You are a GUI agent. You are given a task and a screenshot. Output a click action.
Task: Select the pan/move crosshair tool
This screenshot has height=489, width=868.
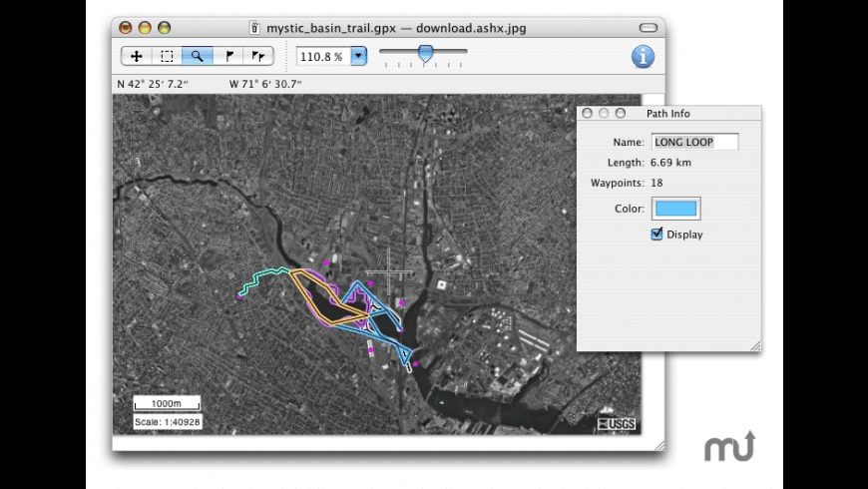pos(137,57)
